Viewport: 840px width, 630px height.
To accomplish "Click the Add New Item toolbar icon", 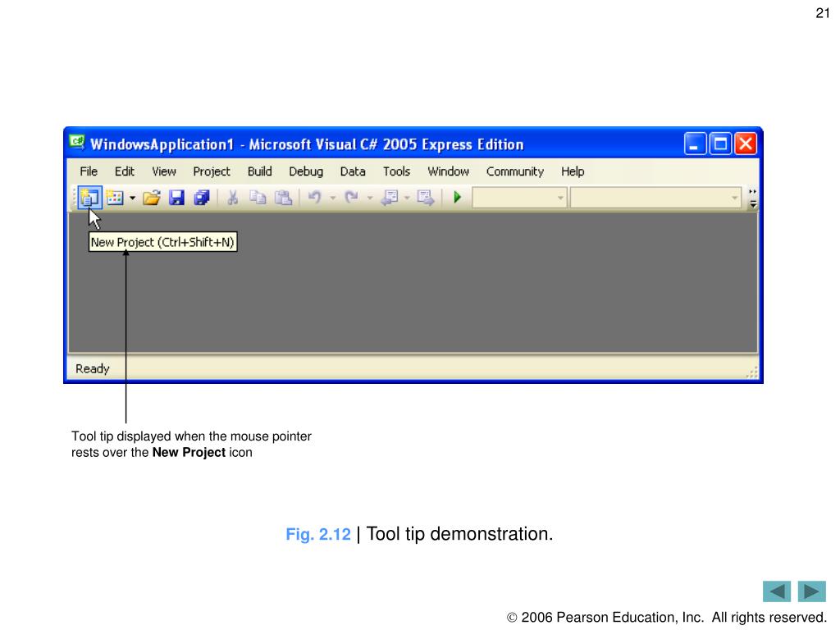I will 115,198.
